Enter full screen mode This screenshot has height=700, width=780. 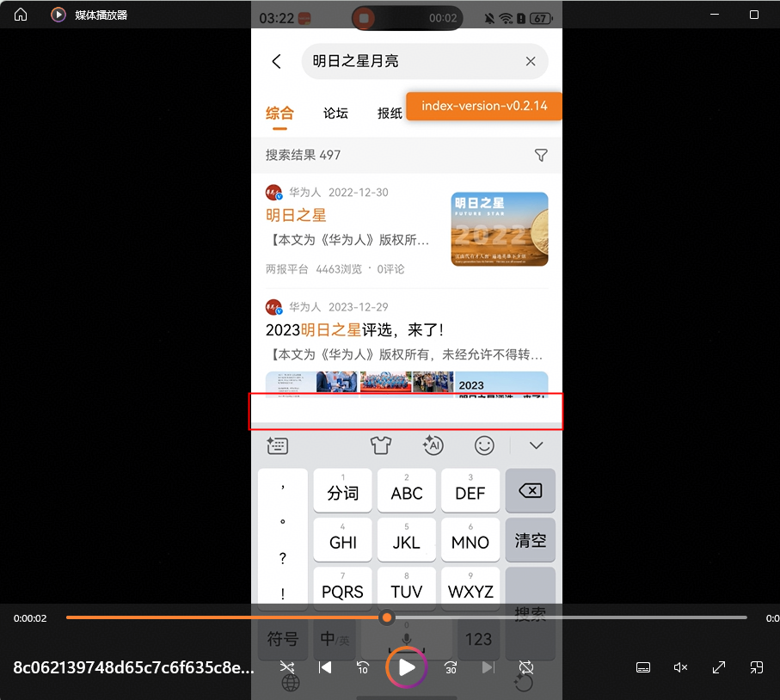click(719, 667)
